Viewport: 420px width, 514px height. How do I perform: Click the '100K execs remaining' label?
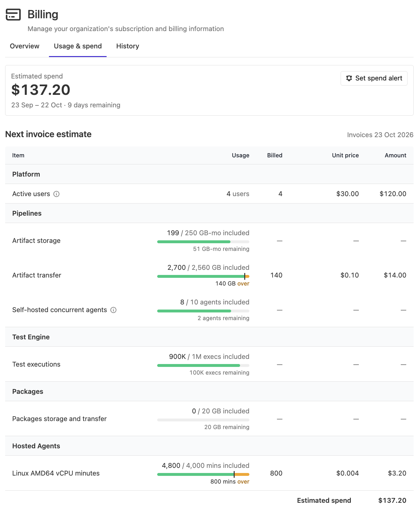[219, 373]
